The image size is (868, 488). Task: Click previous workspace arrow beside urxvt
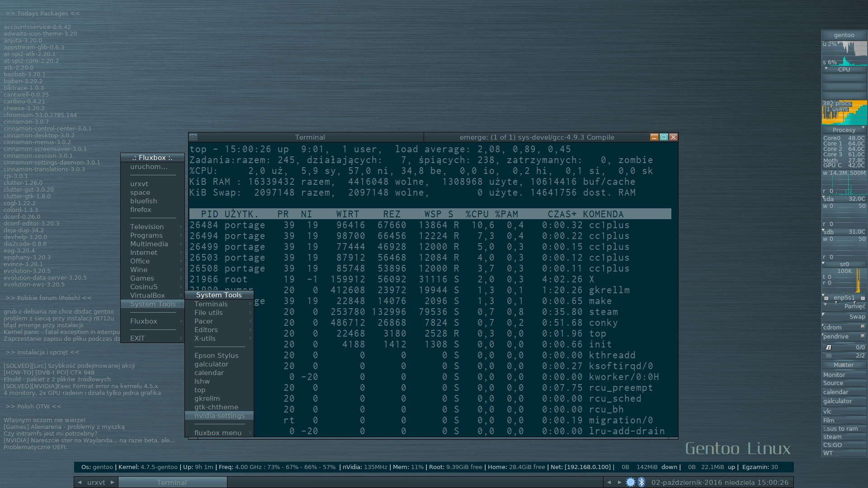point(80,482)
